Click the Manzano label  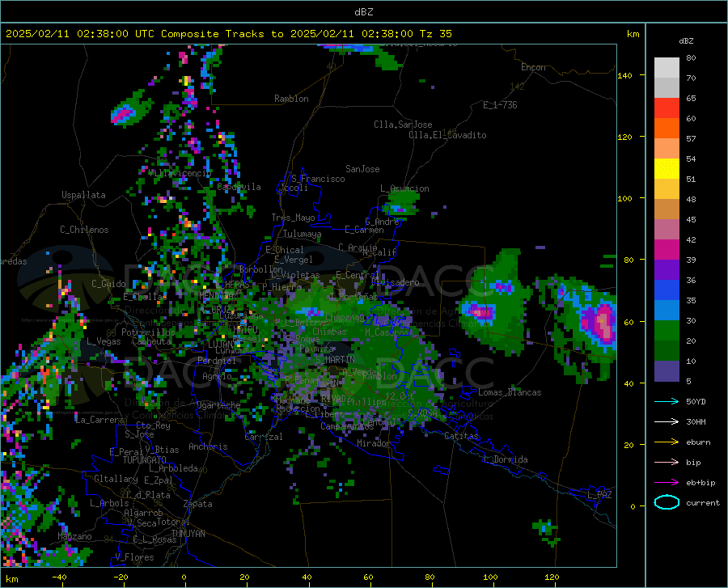coord(74,536)
